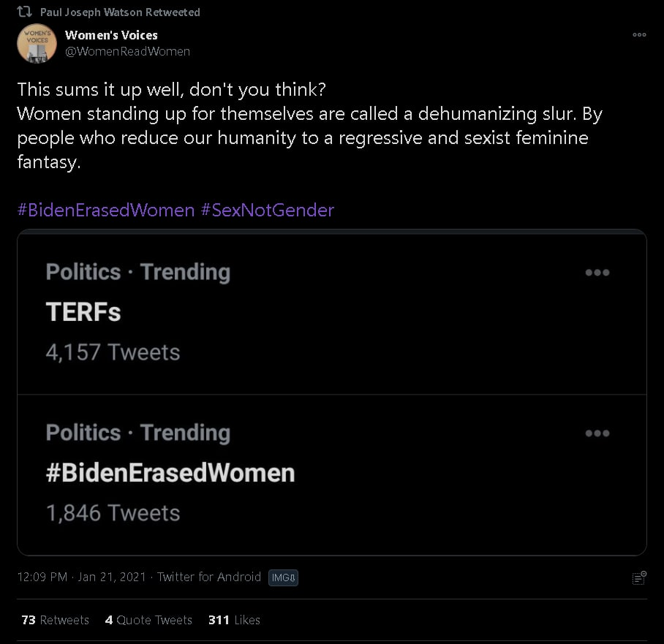The height and width of the screenshot is (644, 664).
Task: Click the Twitter for Android source link
Action: coord(209,577)
